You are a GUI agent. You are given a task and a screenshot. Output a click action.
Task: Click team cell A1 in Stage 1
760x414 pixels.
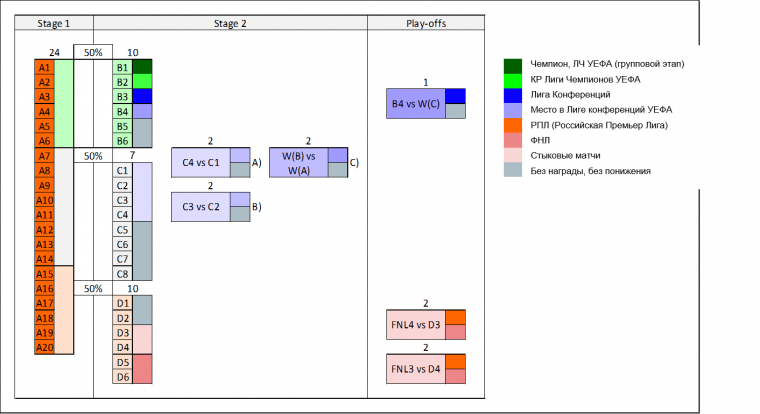(43, 67)
